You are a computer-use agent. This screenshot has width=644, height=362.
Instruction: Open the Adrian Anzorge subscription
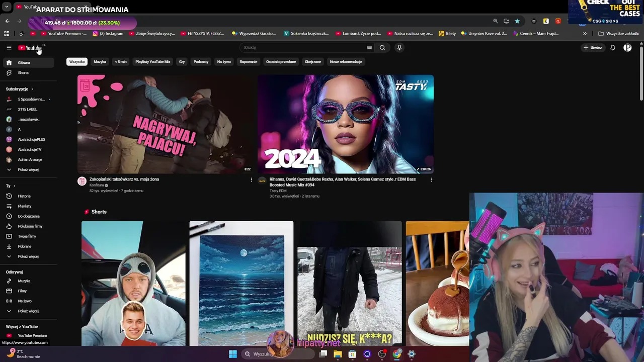(x=28, y=159)
